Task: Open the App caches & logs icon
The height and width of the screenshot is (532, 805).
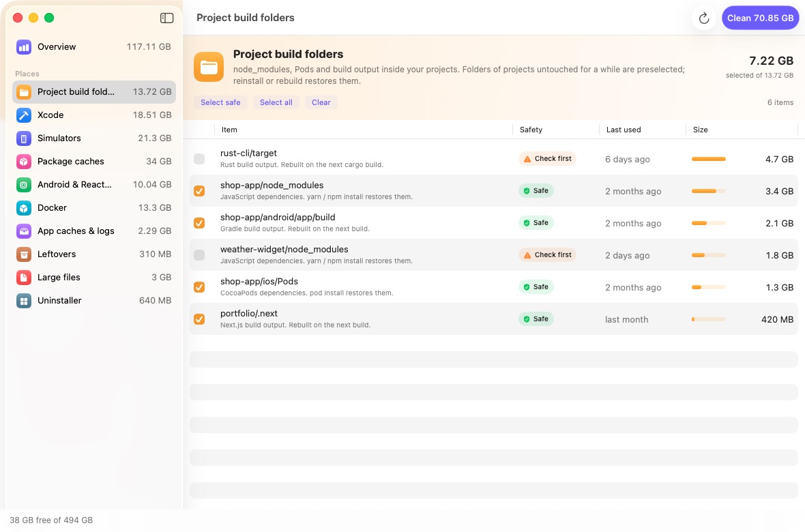Action: [x=24, y=231]
